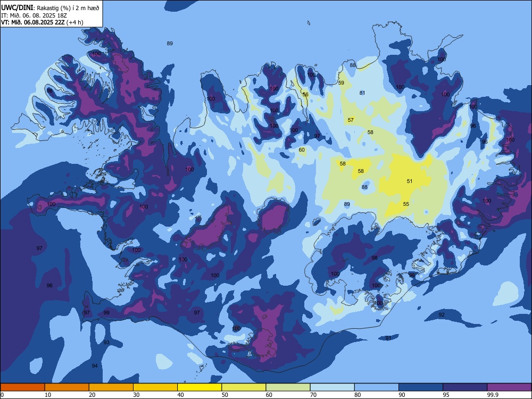The height and width of the screenshot is (399, 532).
Task: Click the humidity value 91 over the ocean
Action: tap(388, 338)
